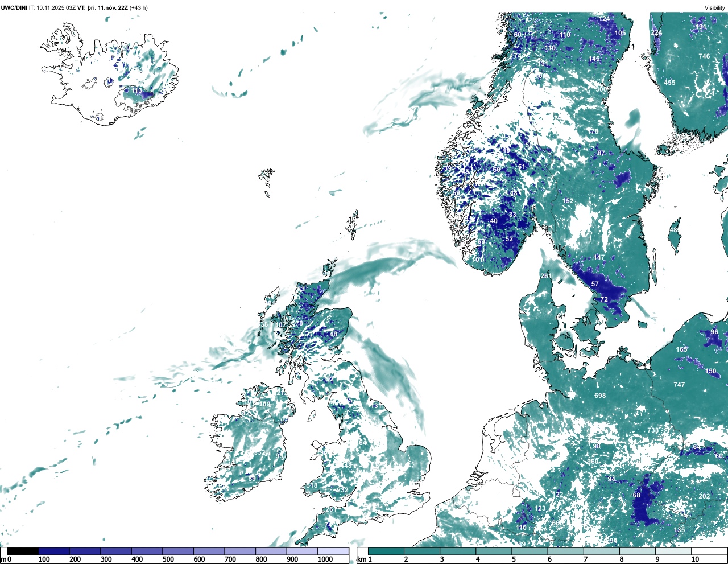Click the visibility value 178 in Sweden
Screen dimensions: 728x564
593,131
